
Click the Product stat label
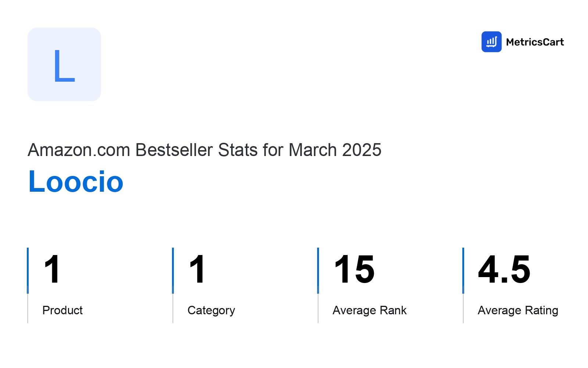62,310
